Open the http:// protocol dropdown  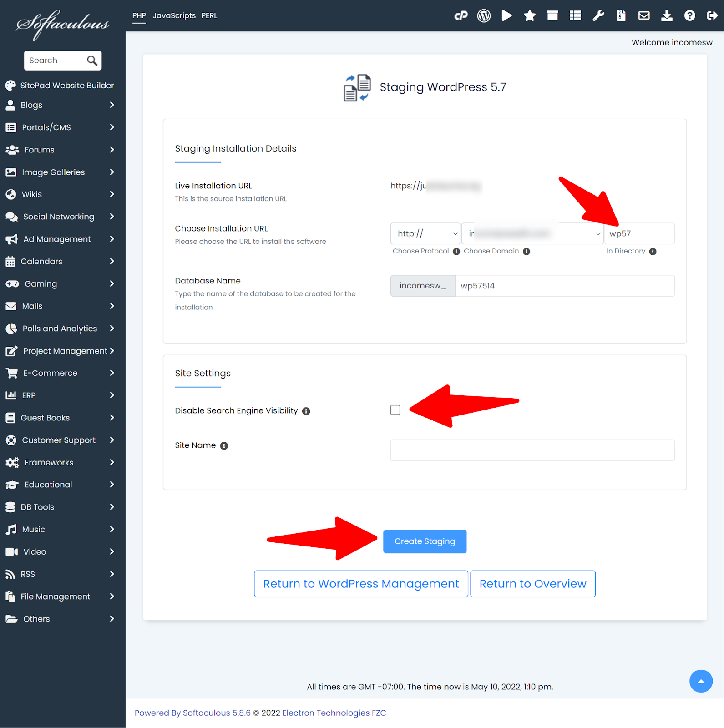[425, 233]
